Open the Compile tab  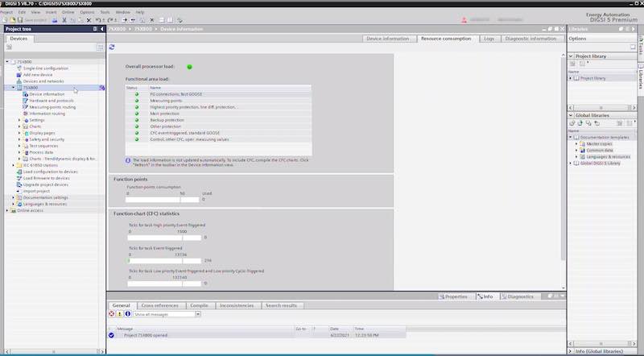tap(199, 305)
